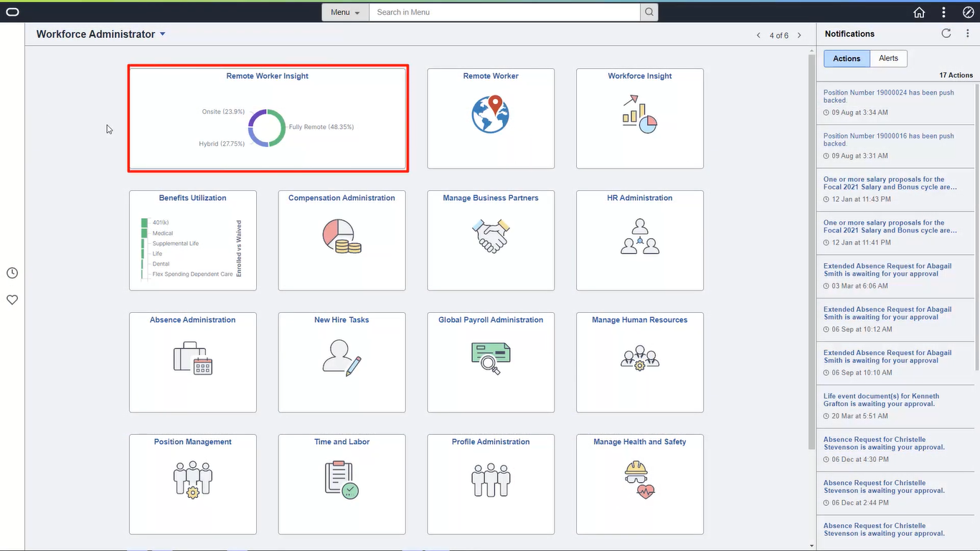Open Favorites using the heart icon
The image size is (980, 551).
tap(11, 300)
